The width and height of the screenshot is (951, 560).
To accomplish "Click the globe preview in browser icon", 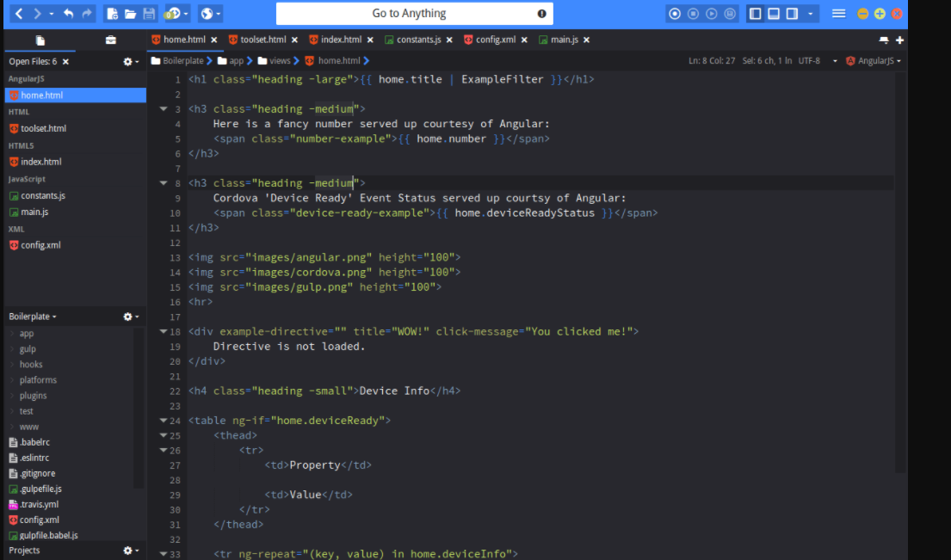I will (206, 14).
